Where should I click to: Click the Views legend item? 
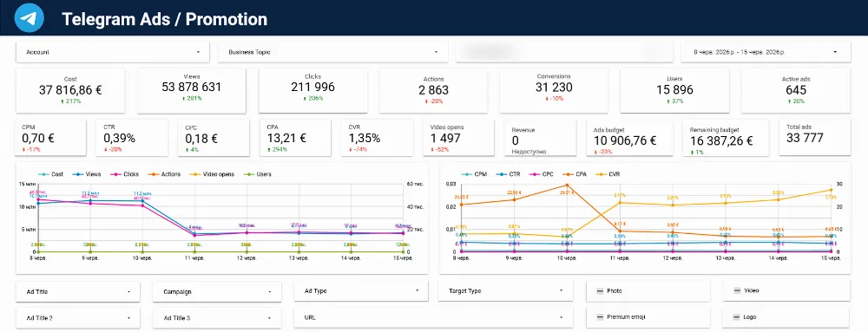point(88,174)
